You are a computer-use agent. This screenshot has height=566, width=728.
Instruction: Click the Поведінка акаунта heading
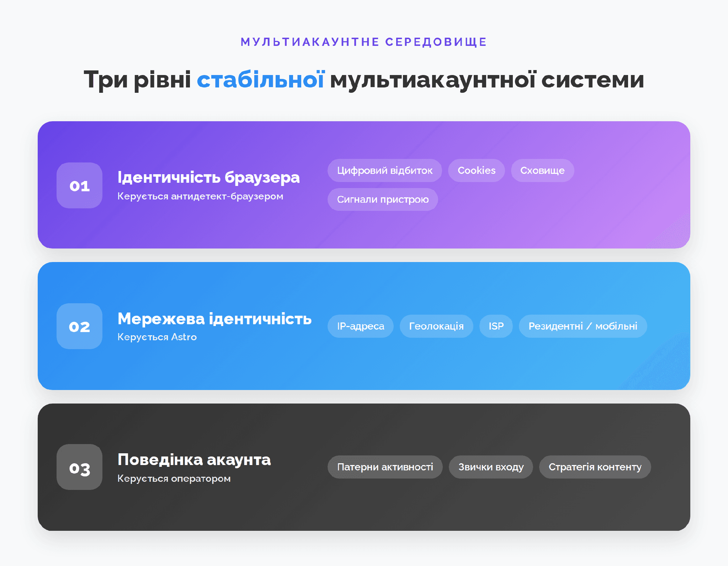(194, 460)
